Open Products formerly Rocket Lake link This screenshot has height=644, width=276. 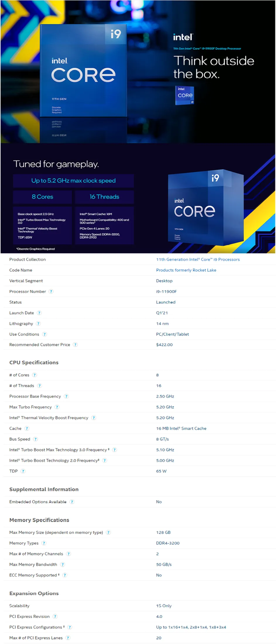pyautogui.click(x=186, y=270)
